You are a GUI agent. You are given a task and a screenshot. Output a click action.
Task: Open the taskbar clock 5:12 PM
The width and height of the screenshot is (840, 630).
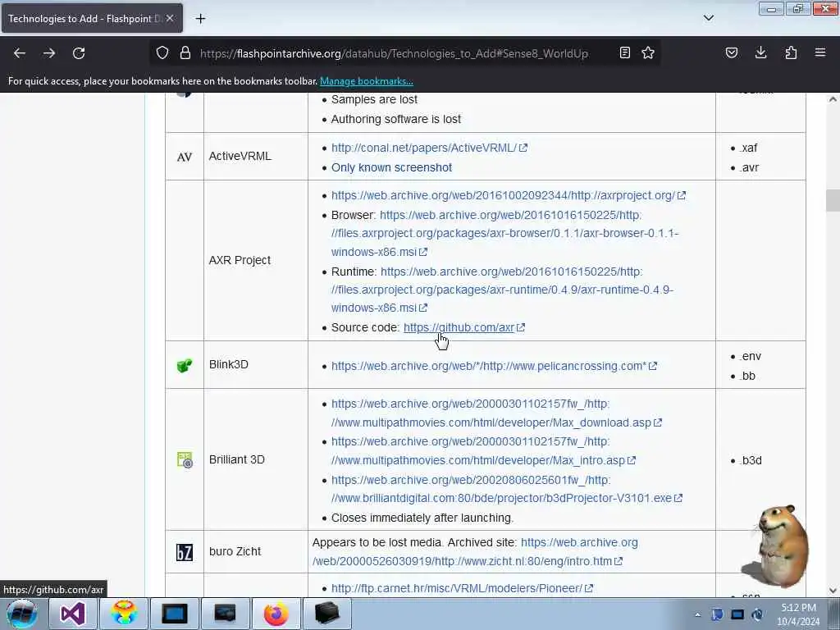798,614
